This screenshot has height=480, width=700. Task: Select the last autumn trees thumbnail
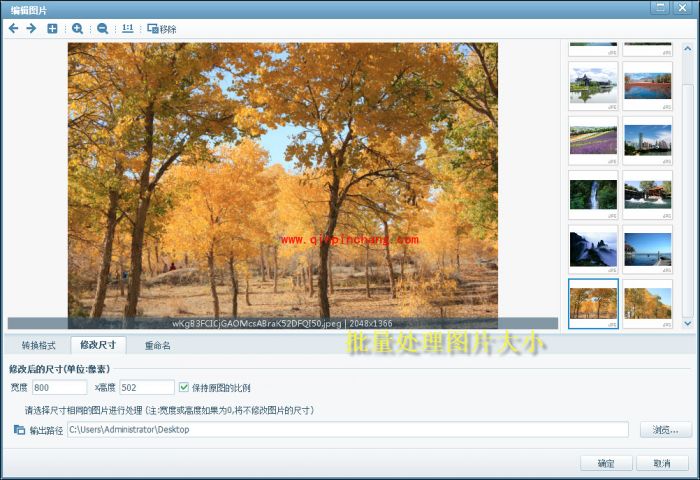648,304
